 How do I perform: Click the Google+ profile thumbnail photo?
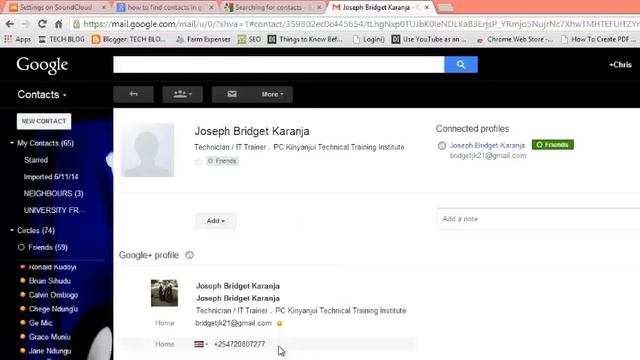(x=164, y=293)
